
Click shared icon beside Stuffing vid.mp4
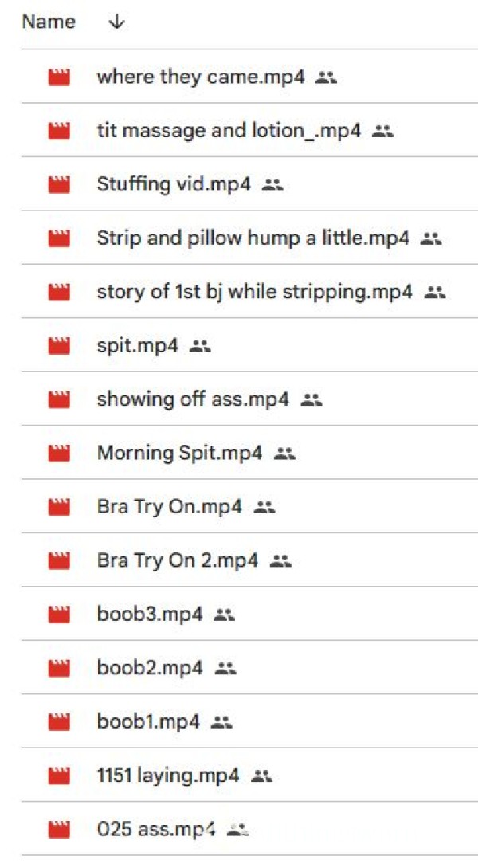(x=272, y=185)
